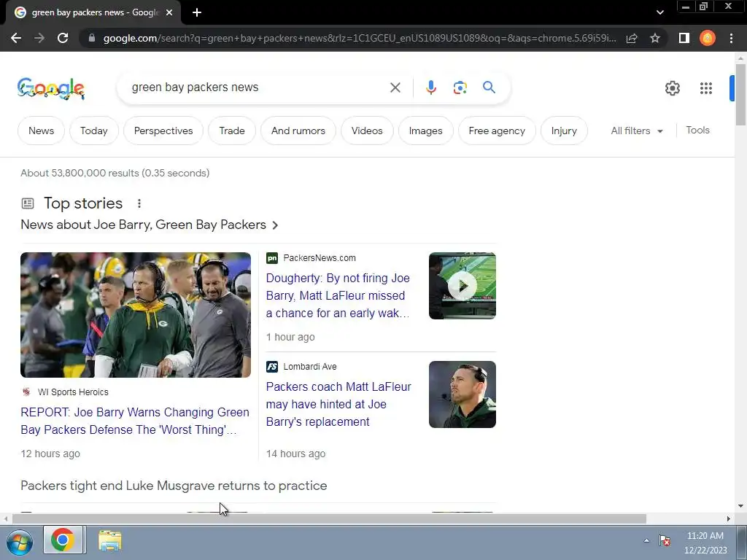
Task: Open the Dougherty: By not firing Joe Barry article
Action: point(338,295)
